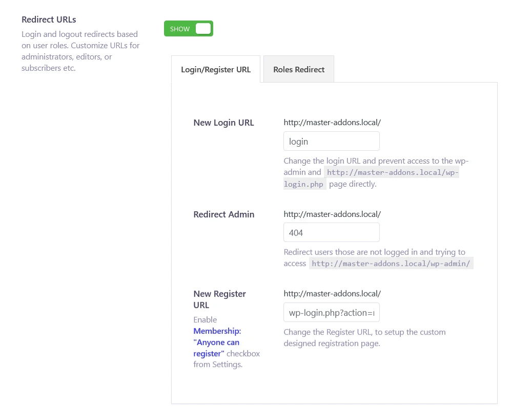Click the wp-admin URL code snippet
The image size is (531, 420).
click(391, 263)
